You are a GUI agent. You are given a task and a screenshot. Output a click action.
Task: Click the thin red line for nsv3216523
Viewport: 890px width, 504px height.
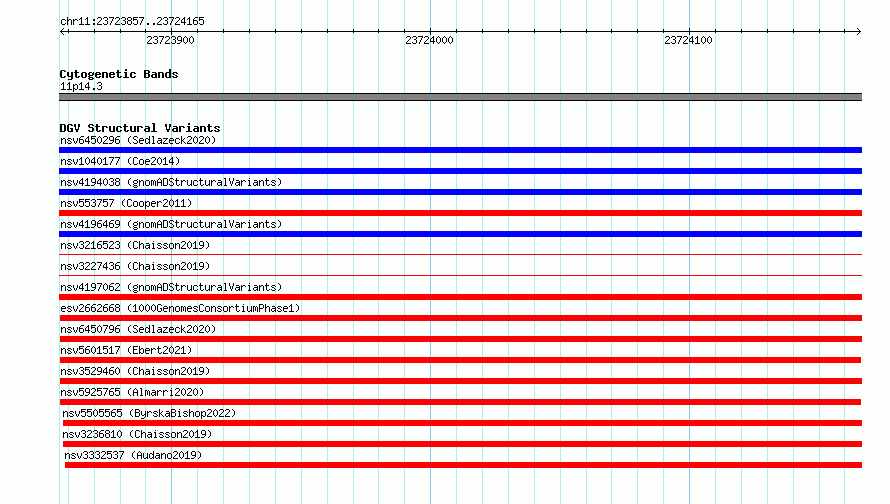[460, 254]
